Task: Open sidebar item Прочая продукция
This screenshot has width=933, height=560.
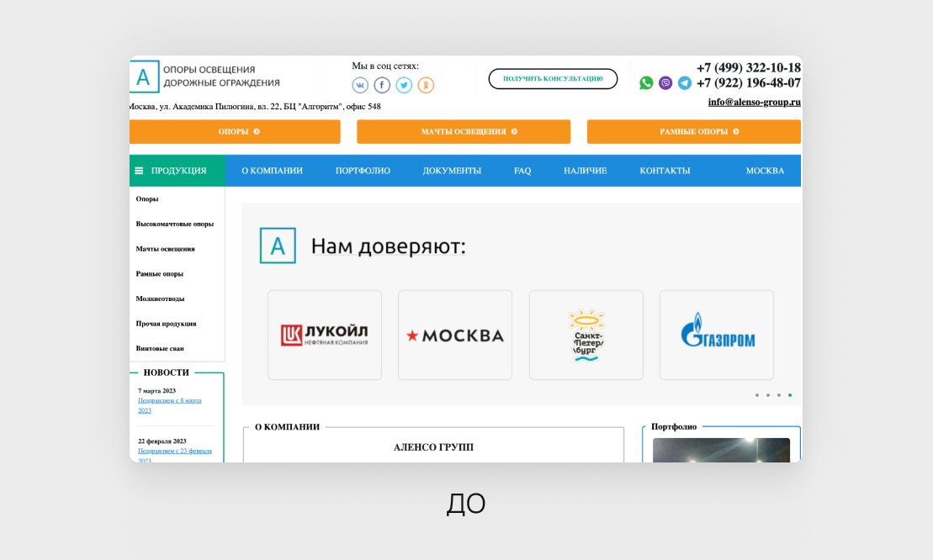Action: [x=166, y=324]
